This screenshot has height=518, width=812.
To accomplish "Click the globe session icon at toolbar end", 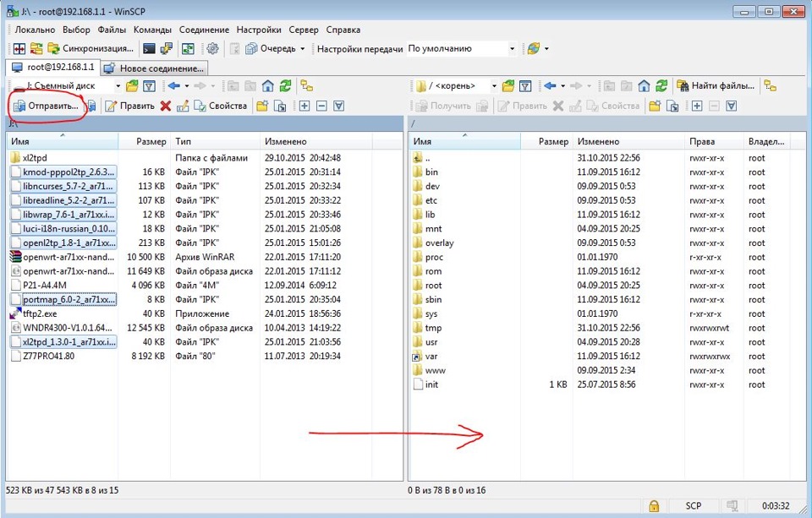I will pyautogui.click(x=534, y=49).
